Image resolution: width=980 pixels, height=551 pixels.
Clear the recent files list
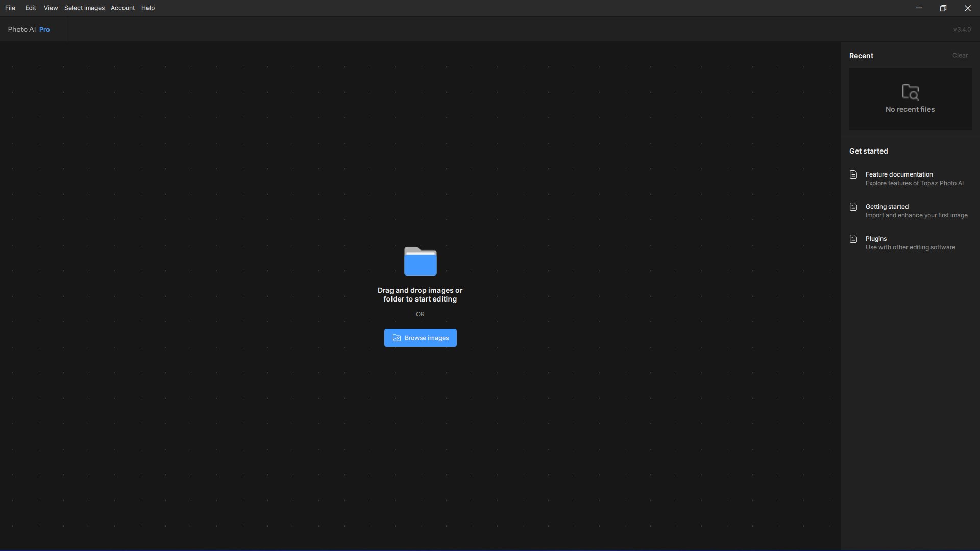(x=960, y=56)
